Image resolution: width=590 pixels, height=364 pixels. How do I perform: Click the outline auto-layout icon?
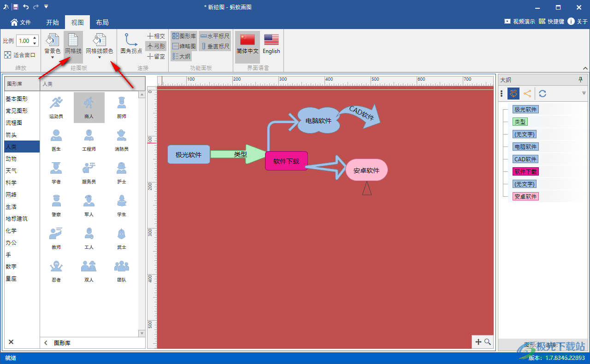[513, 94]
